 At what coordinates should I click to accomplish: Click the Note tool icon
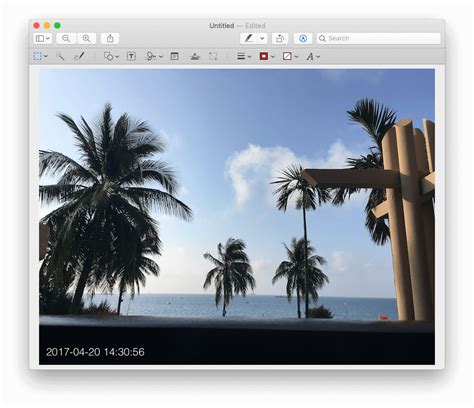(x=174, y=56)
